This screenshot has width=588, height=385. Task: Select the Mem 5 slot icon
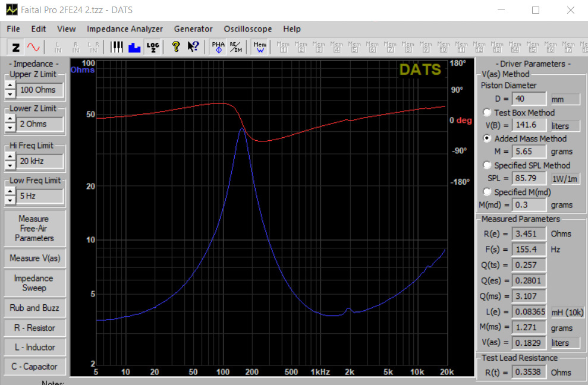(x=354, y=48)
